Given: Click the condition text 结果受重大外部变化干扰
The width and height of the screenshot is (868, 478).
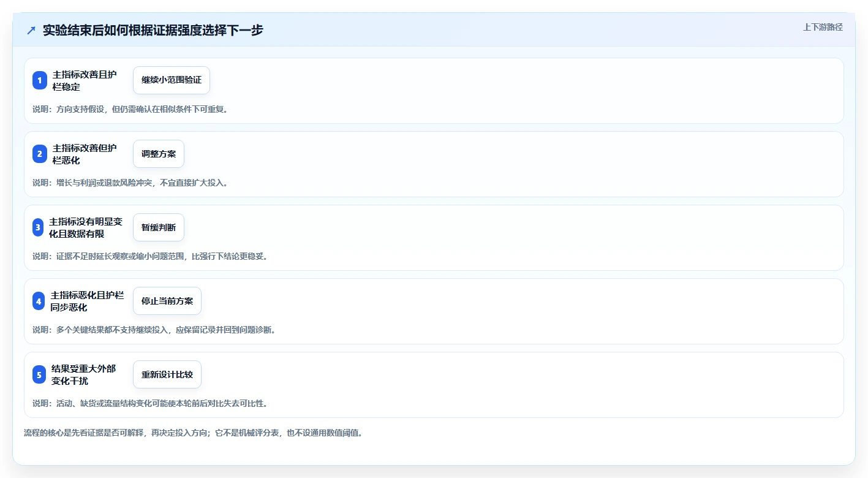Looking at the screenshot, I should click(x=84, y=374).
